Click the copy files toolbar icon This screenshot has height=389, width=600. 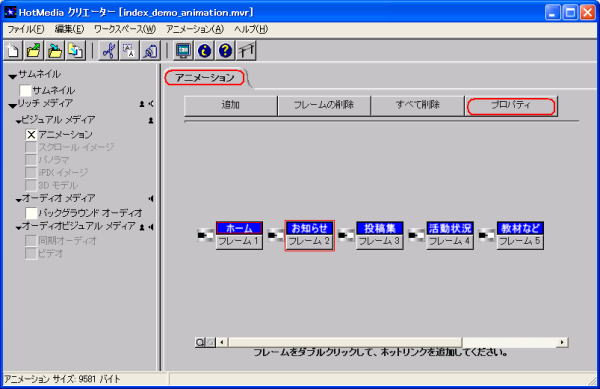coord(75,50)
